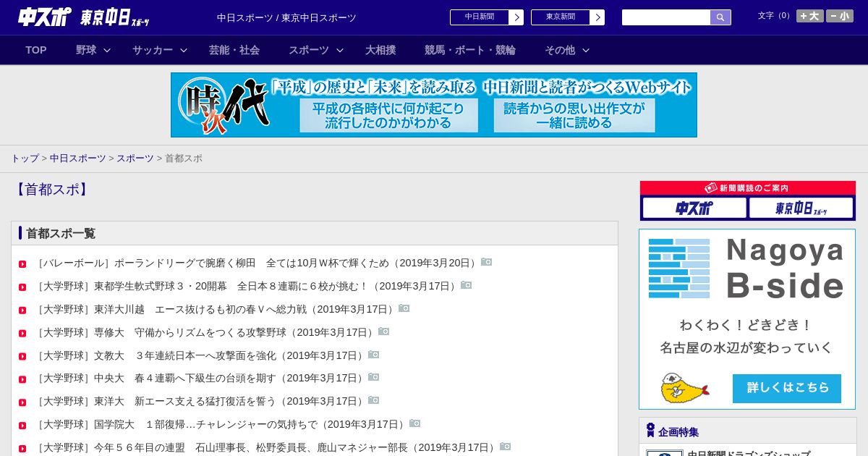This screenshot has width=868, height=456.
Task: Open the 東都学生軟式野球 article link
Action: 247,286
